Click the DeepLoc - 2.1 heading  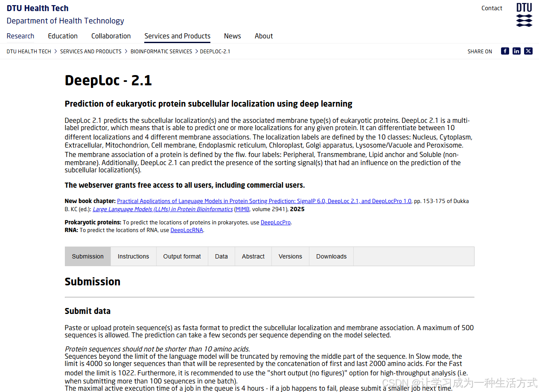coord(108,80)
